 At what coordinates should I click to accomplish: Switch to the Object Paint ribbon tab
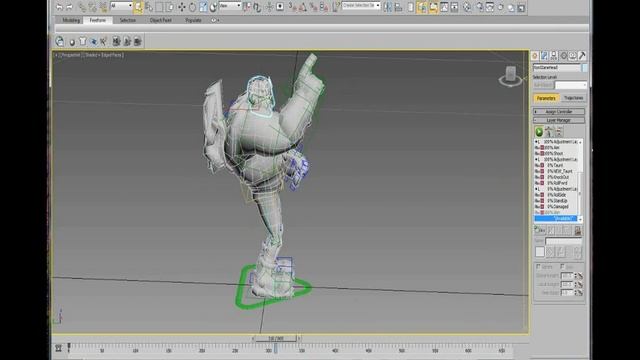click(160, 20)
